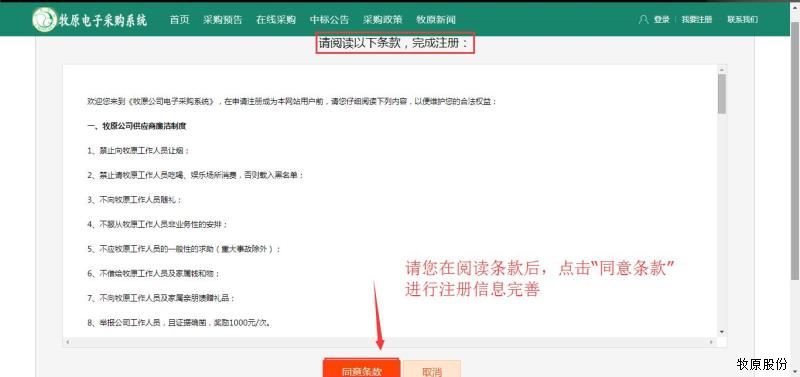Open the 联系我们 link

(742, 20)
